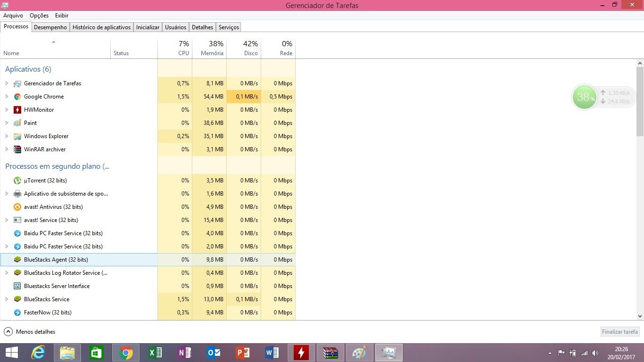This screenshot has height=362, width=644.
Task: Show hidden tray icons arrow
Action: point(550,353)
